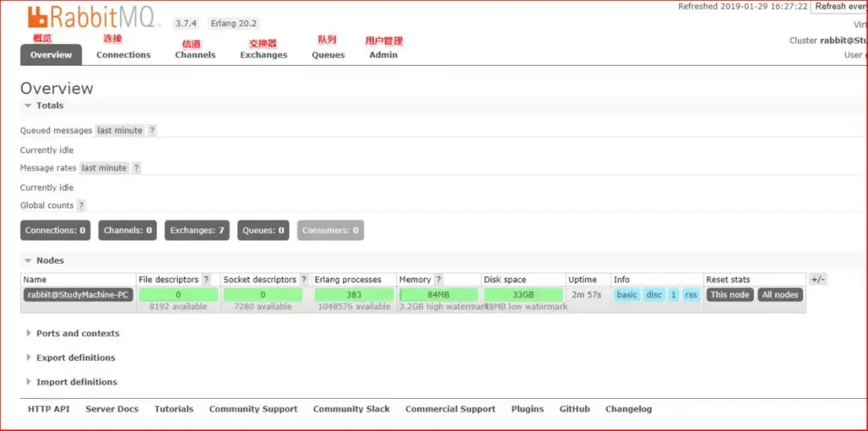Open help for Message rates
This screenshot has height=431, width=868.
click(136, 168)
